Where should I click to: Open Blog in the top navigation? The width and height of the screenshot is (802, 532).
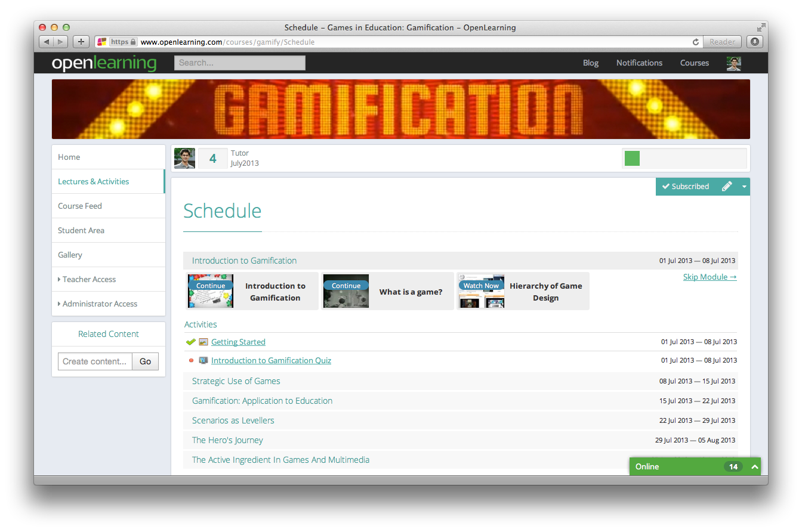pyautogui.click(x=591, y=63)
